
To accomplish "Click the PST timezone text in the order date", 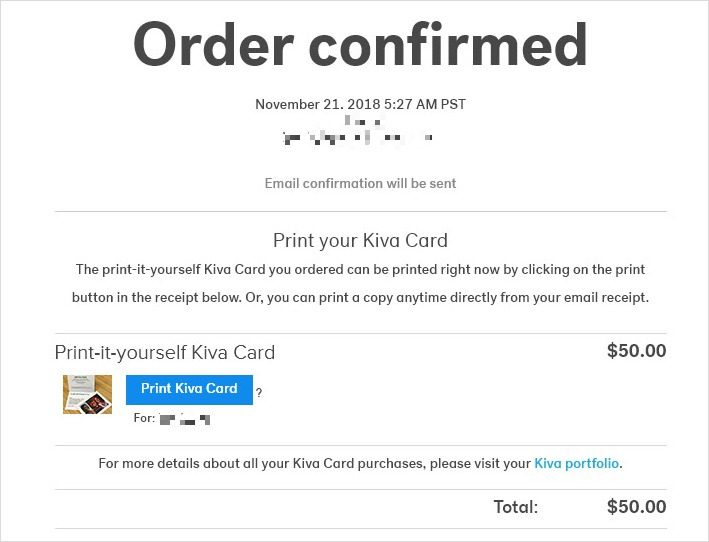I will tap(453, 104).
